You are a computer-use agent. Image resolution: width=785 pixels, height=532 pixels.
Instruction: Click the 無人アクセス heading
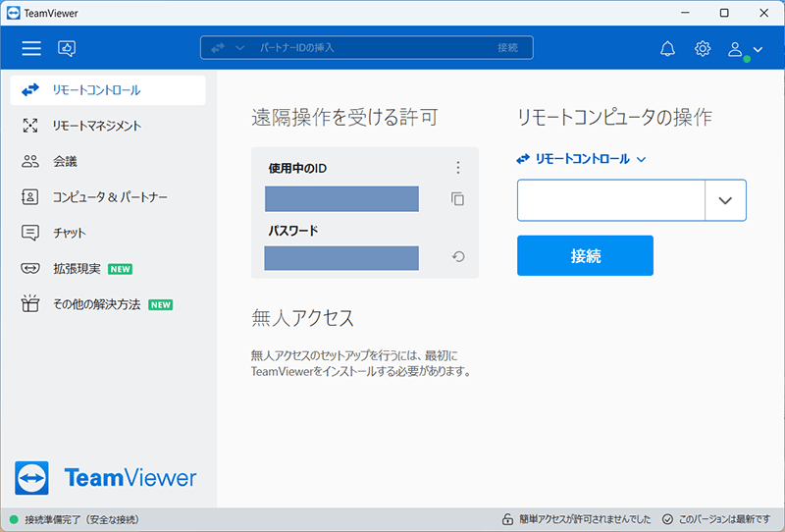coord(303,318)
